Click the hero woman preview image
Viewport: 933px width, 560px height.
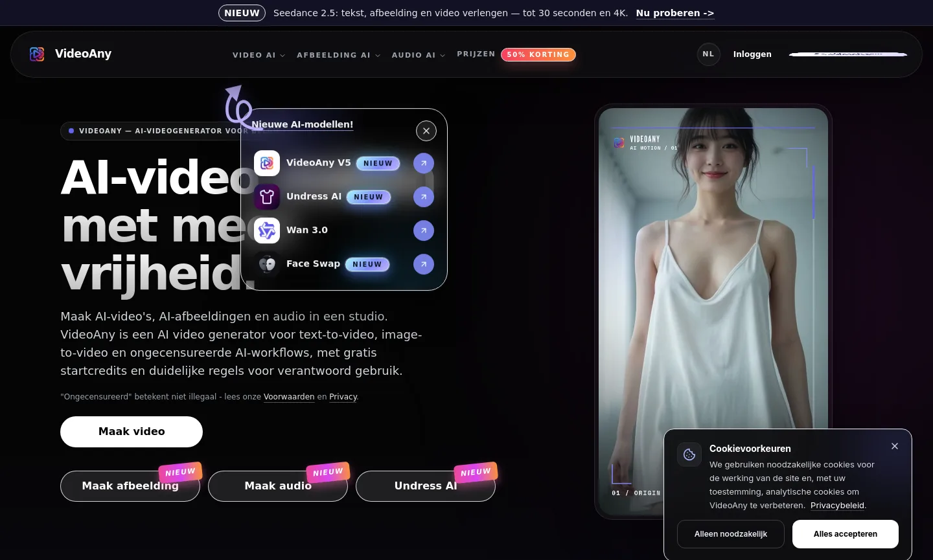(x=713, y=311)
